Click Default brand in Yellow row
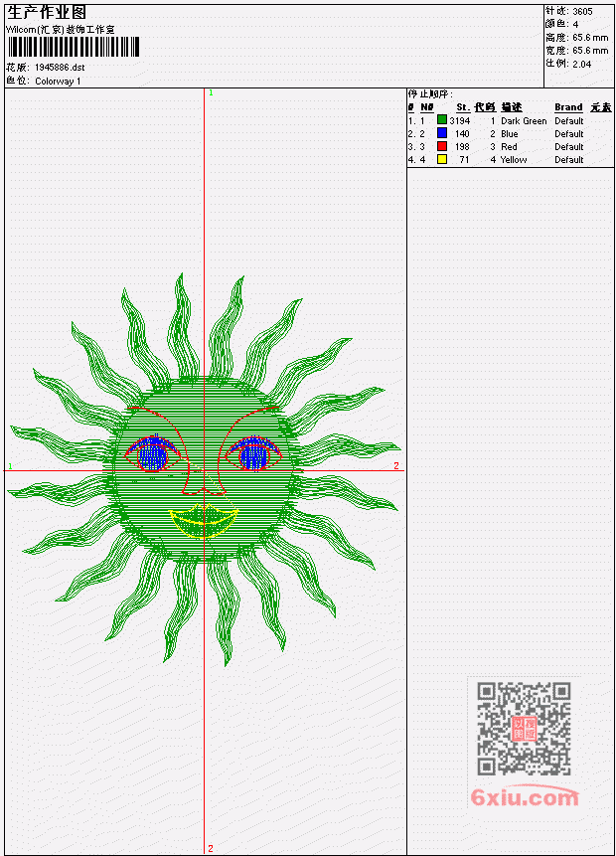 click(x=568, y=160)
